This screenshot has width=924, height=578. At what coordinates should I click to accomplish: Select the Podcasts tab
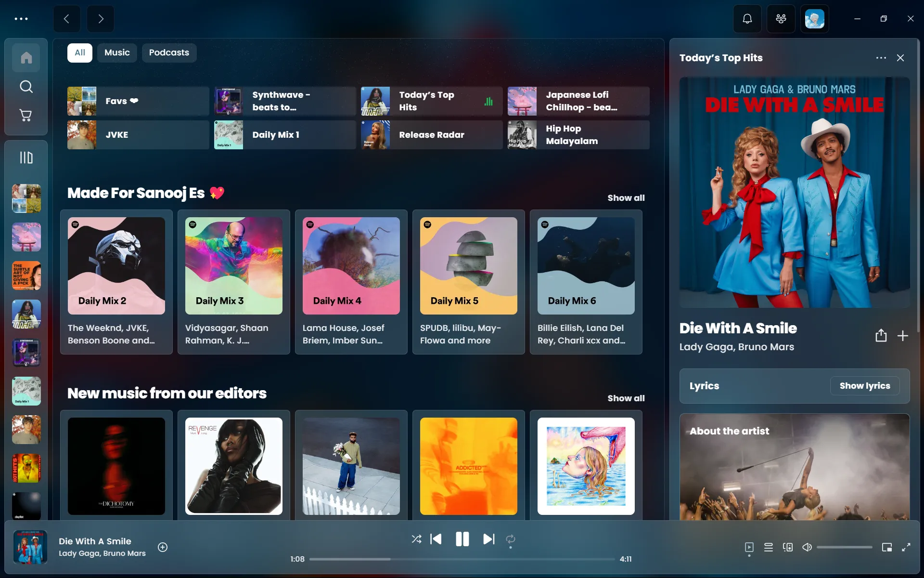pos(168,53)
